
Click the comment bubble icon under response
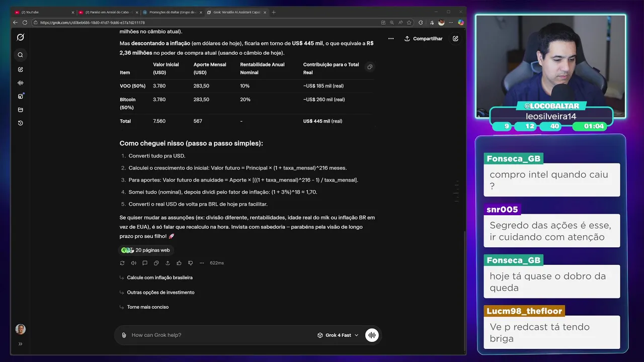pos(145,263)
